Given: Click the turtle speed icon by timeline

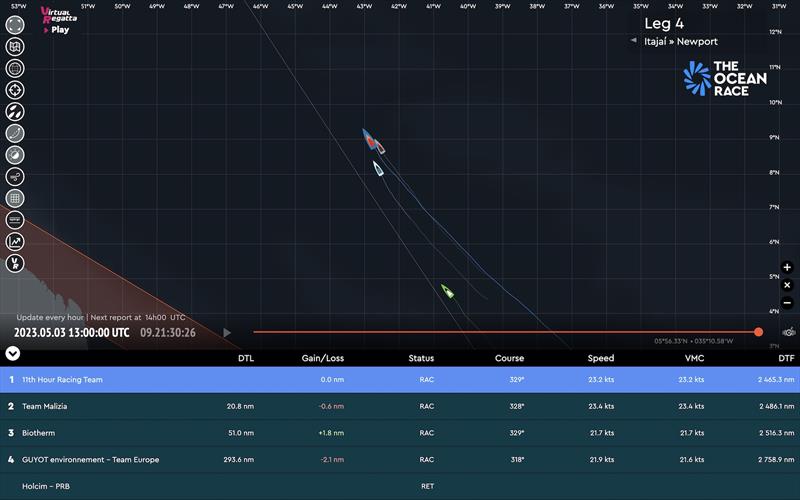Looking at the screenshot, I should coord(789,332).
